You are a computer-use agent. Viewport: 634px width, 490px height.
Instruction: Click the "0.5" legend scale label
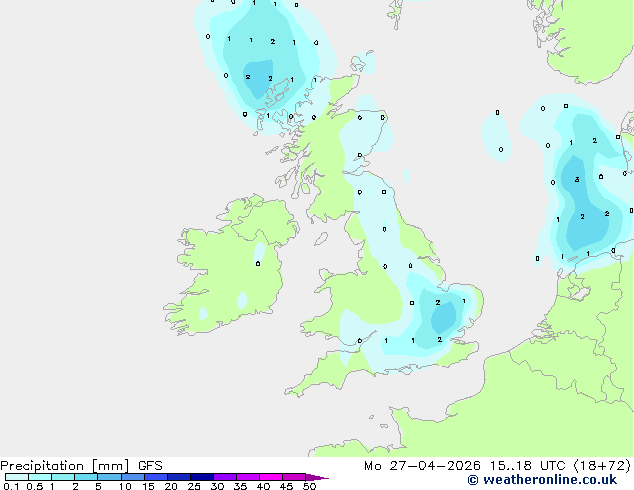(x=35, y=486)
